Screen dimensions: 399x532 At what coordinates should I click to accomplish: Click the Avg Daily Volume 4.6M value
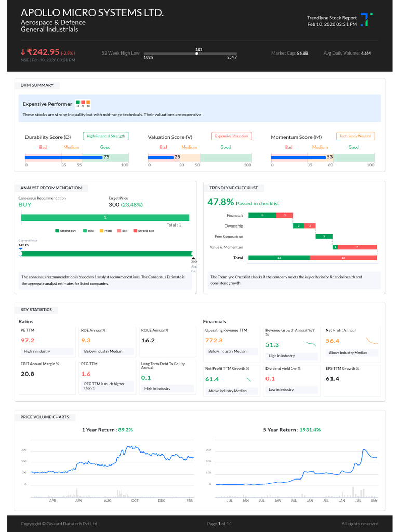click(x=366, y=54)
